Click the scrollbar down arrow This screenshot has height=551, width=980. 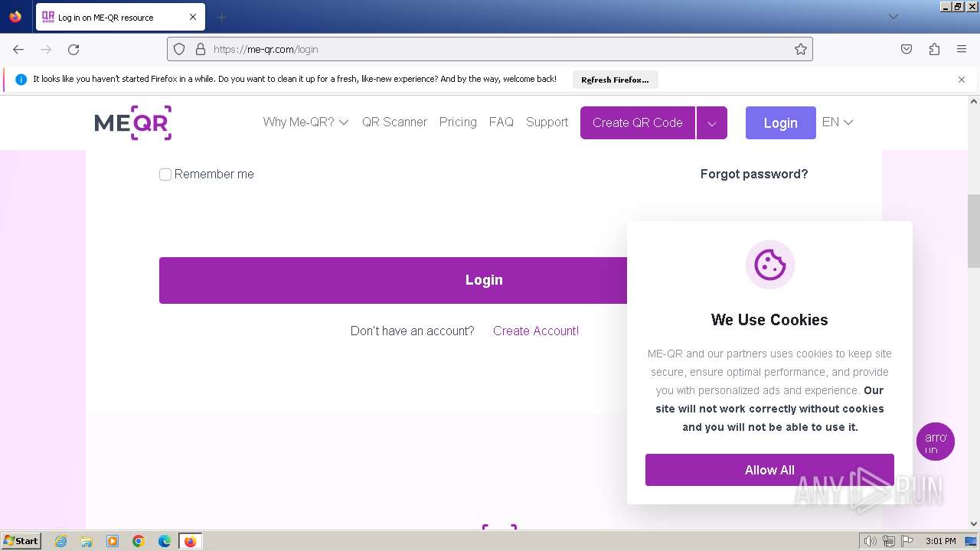974,524
